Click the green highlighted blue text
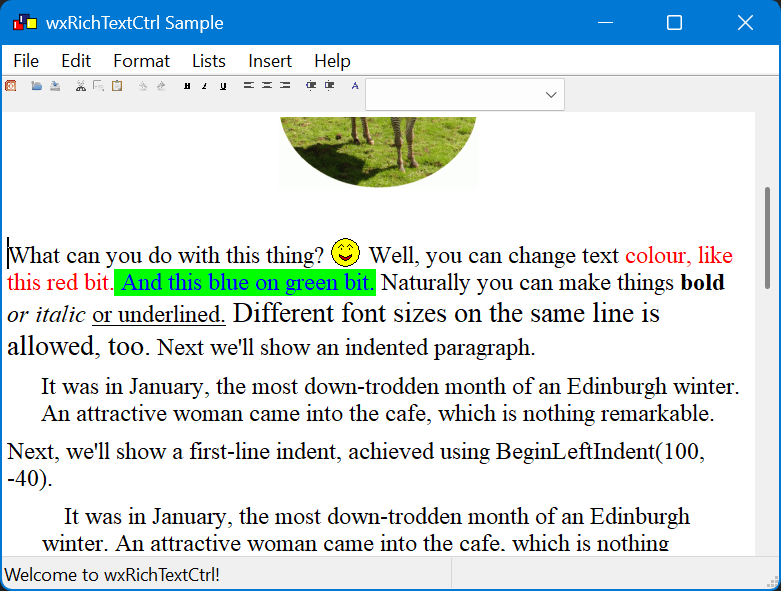Viewport: 781px width, 591px height. 245,283
